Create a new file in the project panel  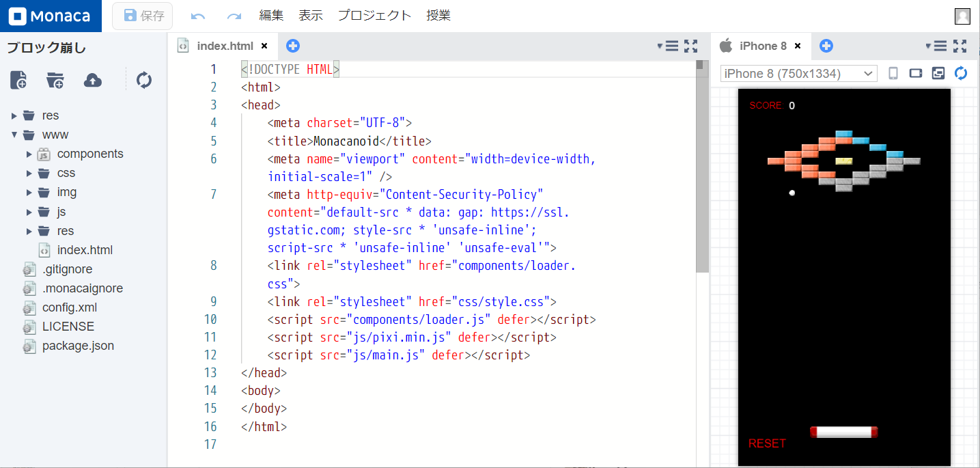(x=18, y=80)
